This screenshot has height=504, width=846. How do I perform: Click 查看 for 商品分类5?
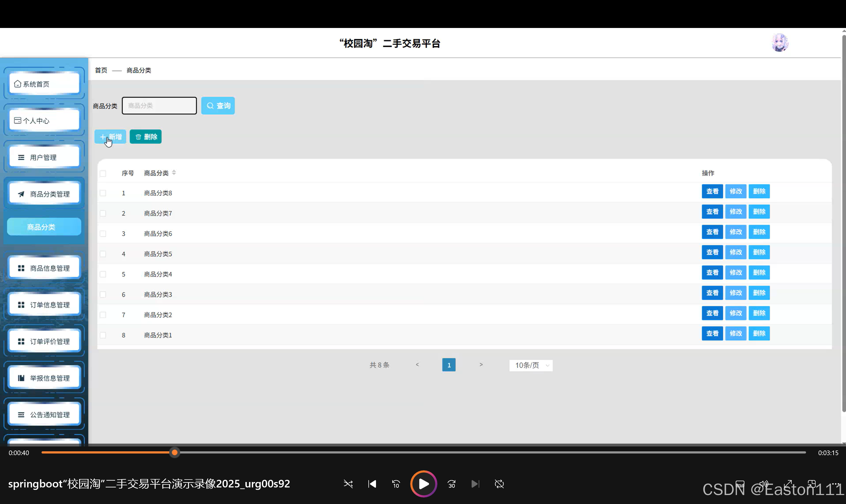click(712, 252)
